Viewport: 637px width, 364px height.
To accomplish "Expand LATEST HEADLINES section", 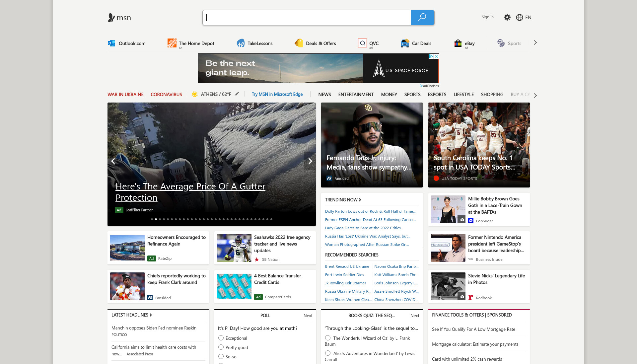I will (x=132, y=315).
